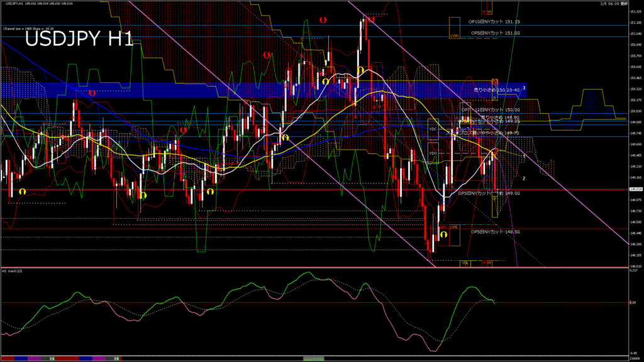Select wave number 3 beside the blue zone
The width and height of the screenshot is (644, 362).
[x=524, y=88]
